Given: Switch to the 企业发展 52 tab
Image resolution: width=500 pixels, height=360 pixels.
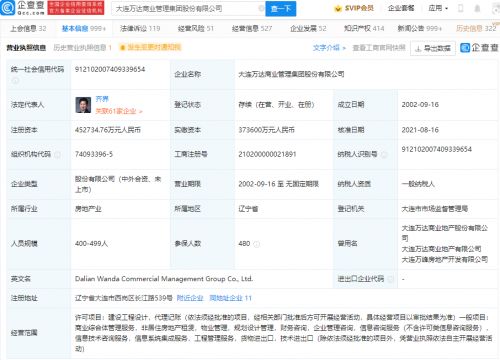Looking at the screenshot, I should click(308, 29).
